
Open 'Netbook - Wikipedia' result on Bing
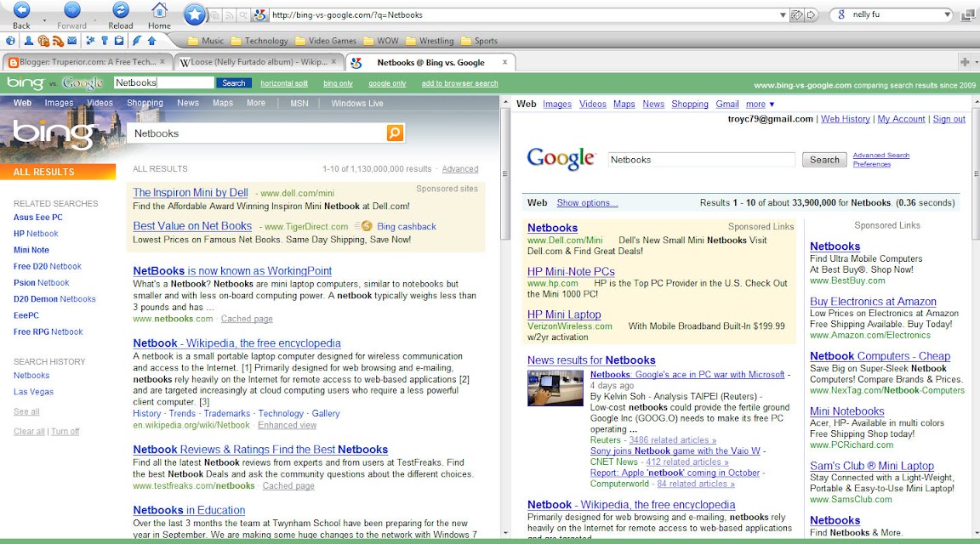(236, 343)
